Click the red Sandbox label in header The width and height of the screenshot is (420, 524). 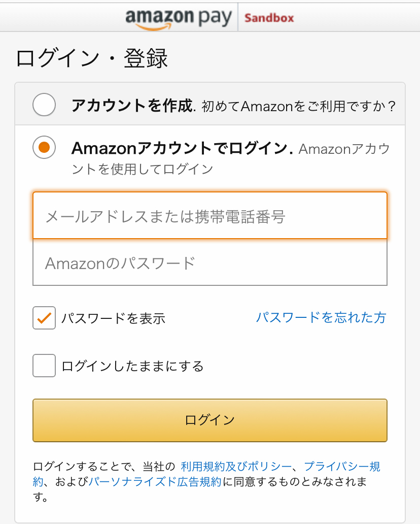(x=269, y=18)
